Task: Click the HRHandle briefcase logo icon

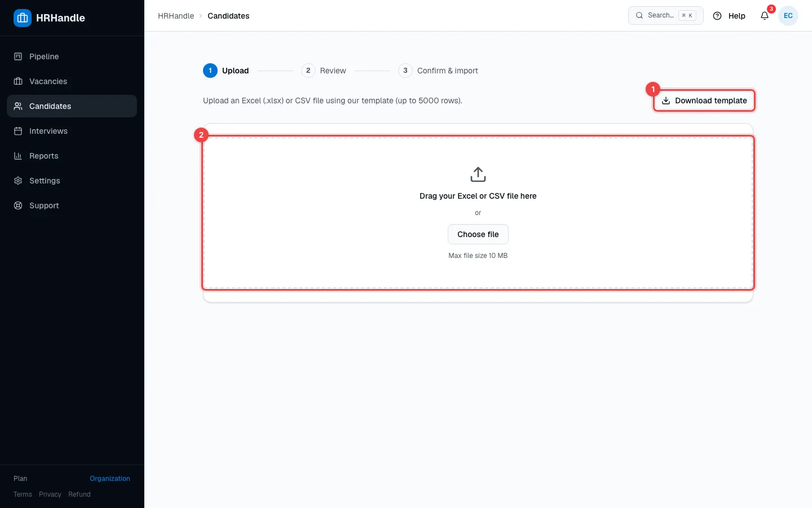Action: click(23, 18)
